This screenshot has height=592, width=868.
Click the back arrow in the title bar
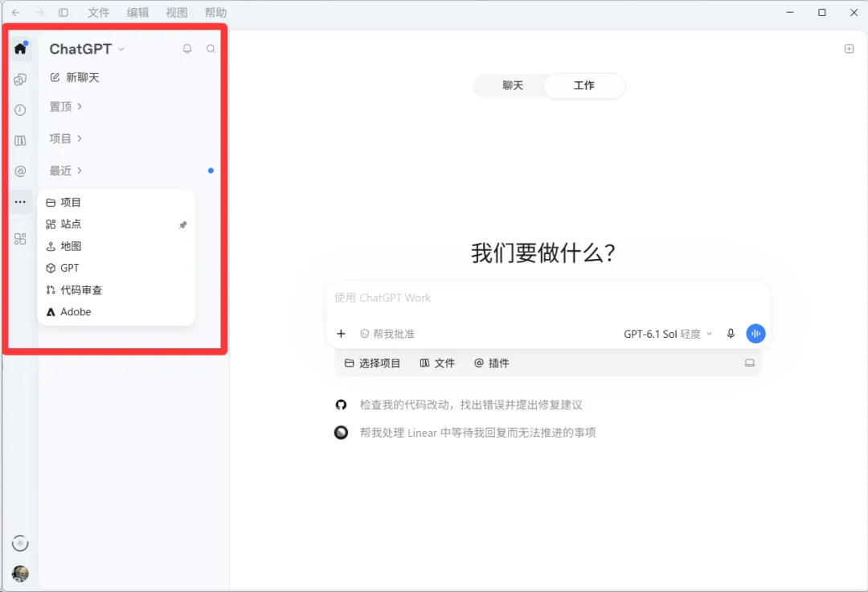coord(16,12)
